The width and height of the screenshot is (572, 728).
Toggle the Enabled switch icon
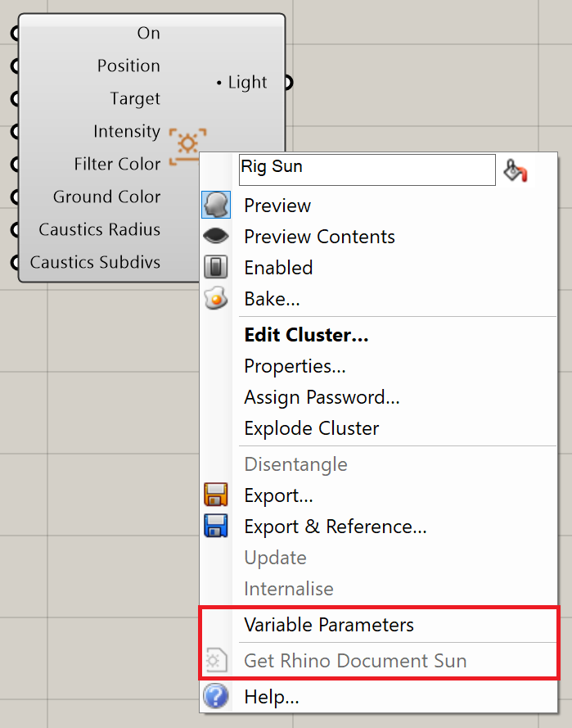[x=216, y=267]
